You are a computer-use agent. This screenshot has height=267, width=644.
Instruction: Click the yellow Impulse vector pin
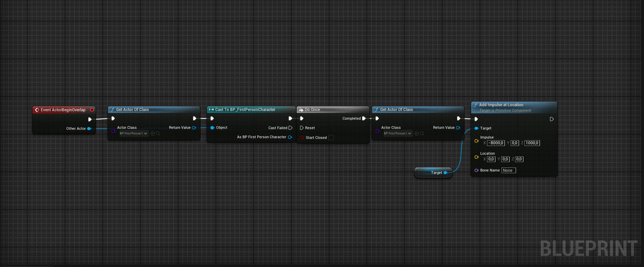click(x=476, y=141)
